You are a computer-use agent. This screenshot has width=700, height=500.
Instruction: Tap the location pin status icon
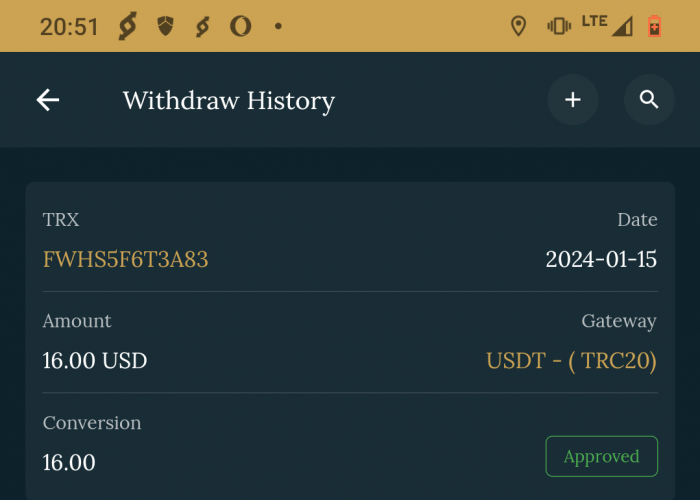coord(518,27)
